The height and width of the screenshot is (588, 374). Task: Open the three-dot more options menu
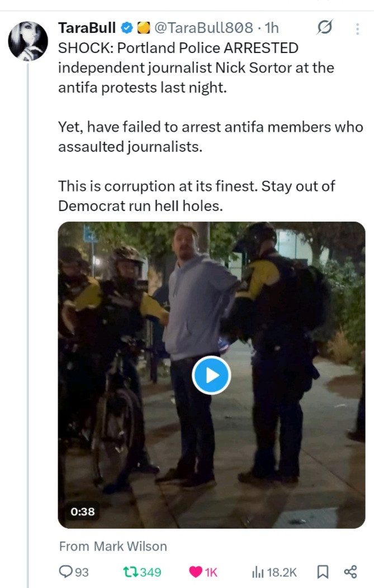coord(358,28)
